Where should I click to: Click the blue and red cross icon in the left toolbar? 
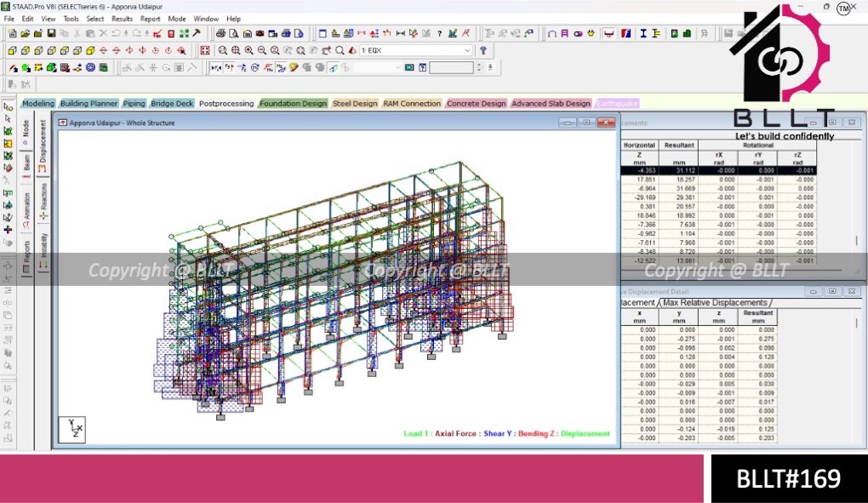pos(8,229)
